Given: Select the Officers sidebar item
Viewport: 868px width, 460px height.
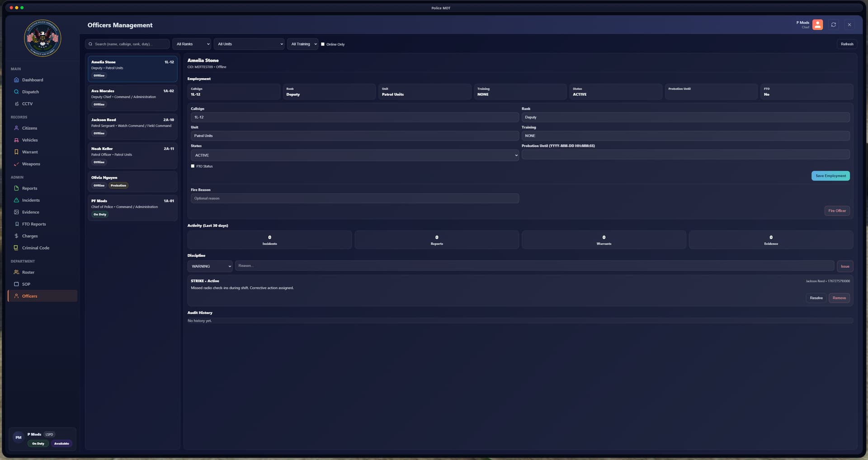Looking at the screenshot, I should pos(42,296).
